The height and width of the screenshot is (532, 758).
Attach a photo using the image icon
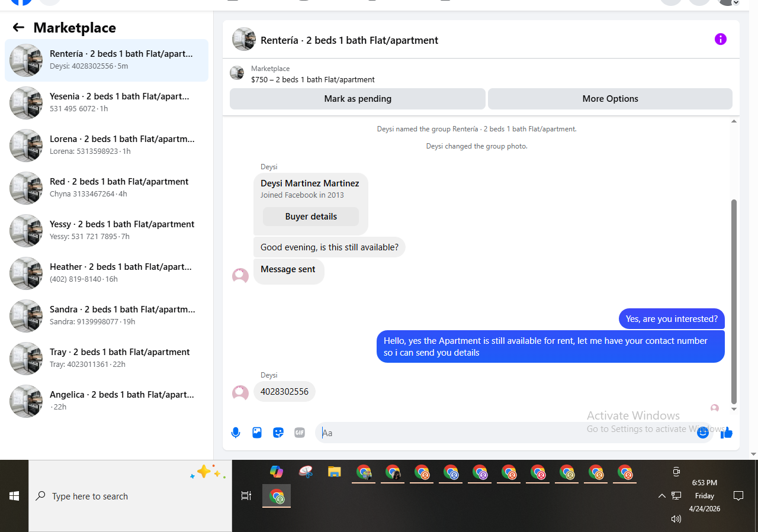[257, 433]
